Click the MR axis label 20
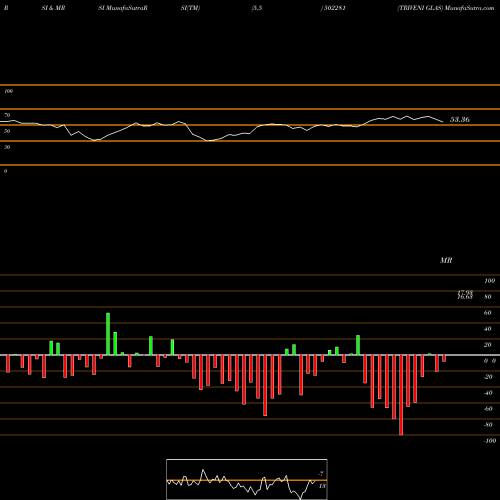Image resolution: width=500 pixels, height=500 pixels. click(x=488, y=345)
